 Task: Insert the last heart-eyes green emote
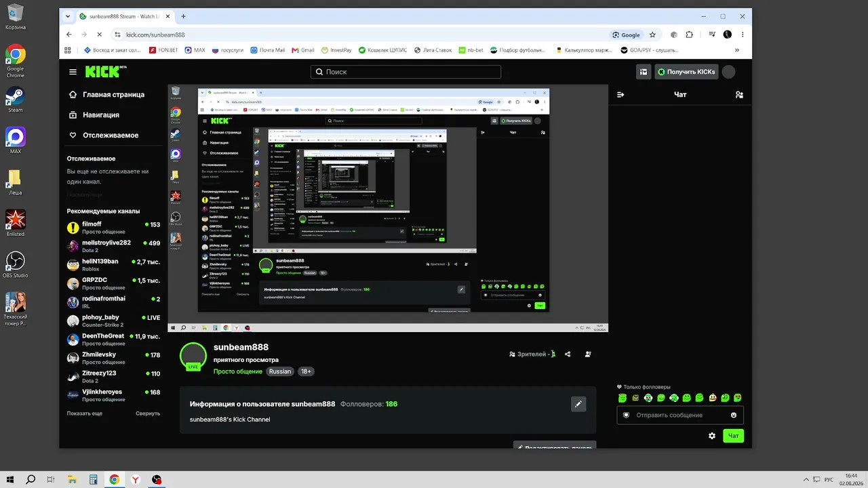point(738,398)
